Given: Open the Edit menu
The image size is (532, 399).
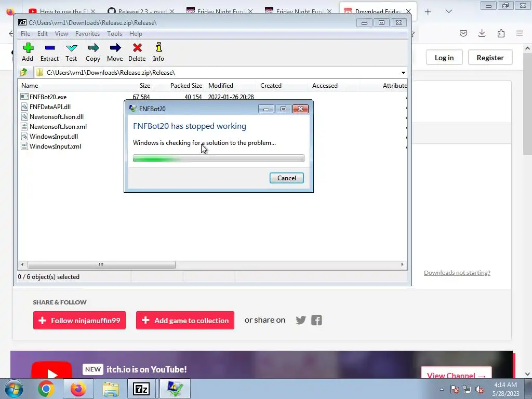Looking at the screenshot, I should coord(43,34).
